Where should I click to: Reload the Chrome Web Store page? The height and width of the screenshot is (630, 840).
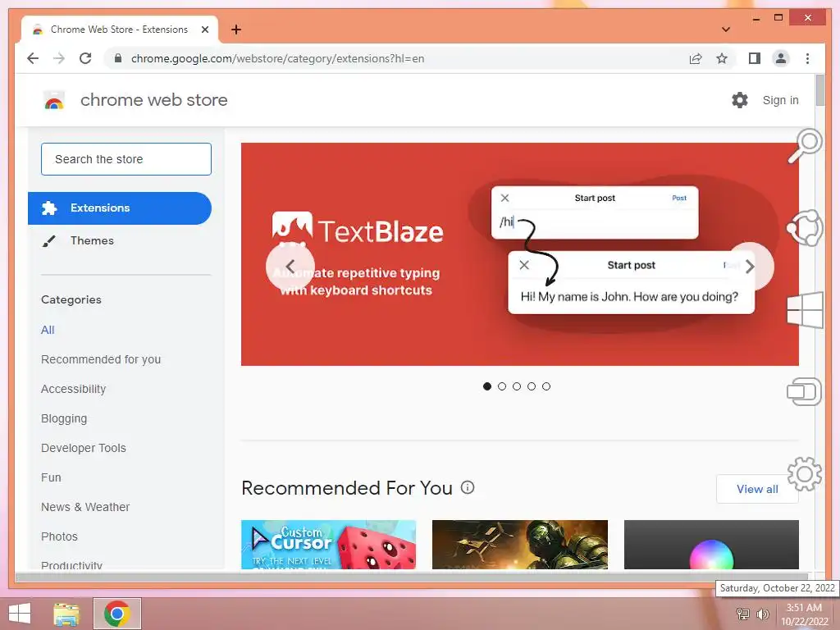(x=85, y=58)
